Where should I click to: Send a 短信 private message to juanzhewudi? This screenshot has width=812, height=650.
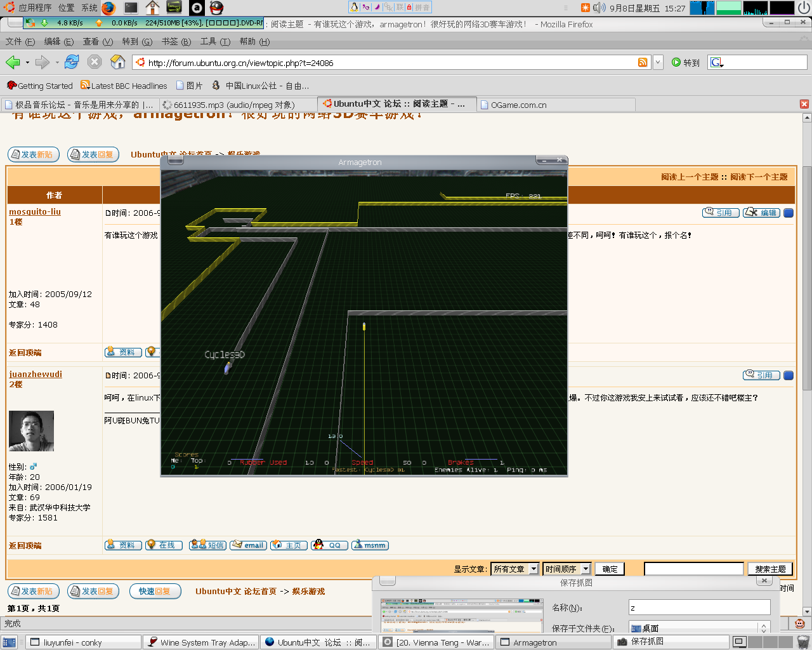point(207,545)
